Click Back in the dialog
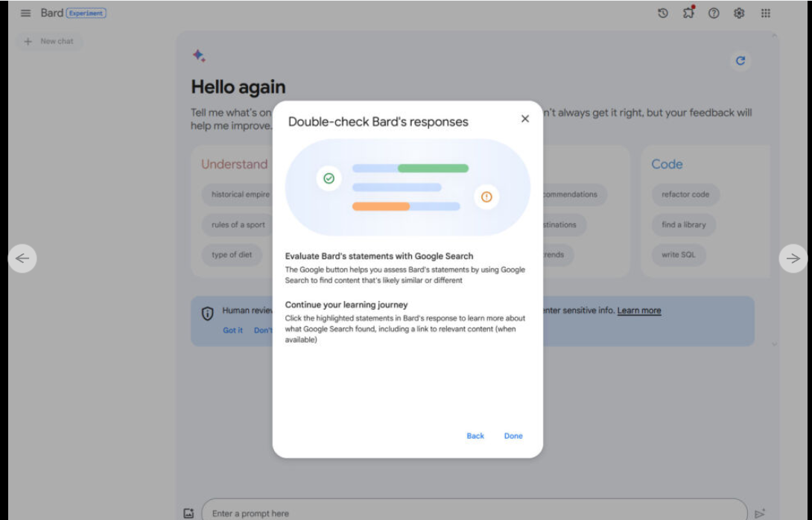Image resolution: width=812 pixels, height=520 pixels. [475, 436]
